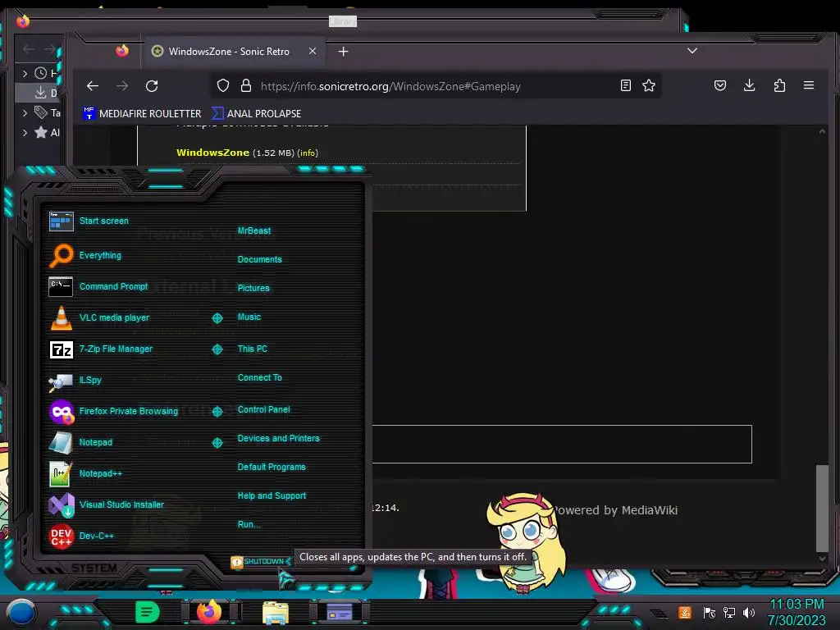Expand History in Library window
The width and height of the screenshot is (840, 630).
[x=25, y=73]
